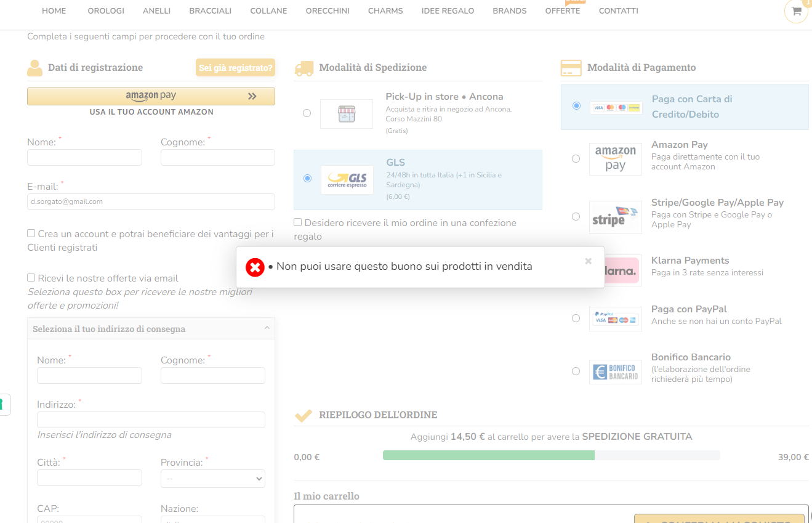Click Klarna Payments title text

[x=690, y=261]
